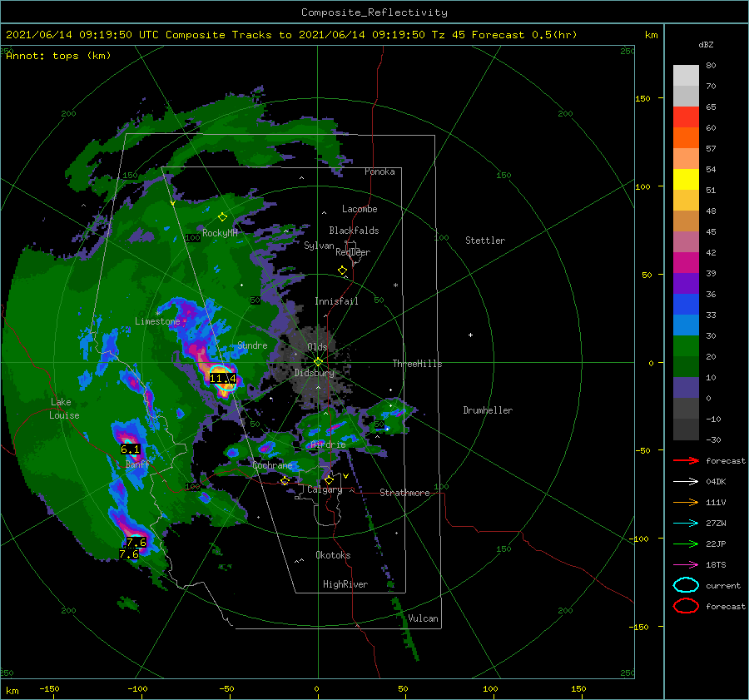Click the Lacombe city label

coord(360,209)
